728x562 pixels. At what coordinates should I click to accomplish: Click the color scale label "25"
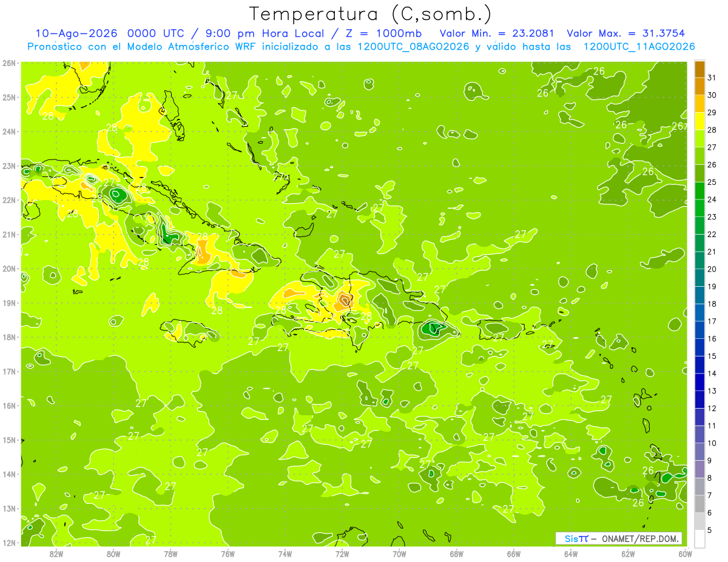(712, 182)
